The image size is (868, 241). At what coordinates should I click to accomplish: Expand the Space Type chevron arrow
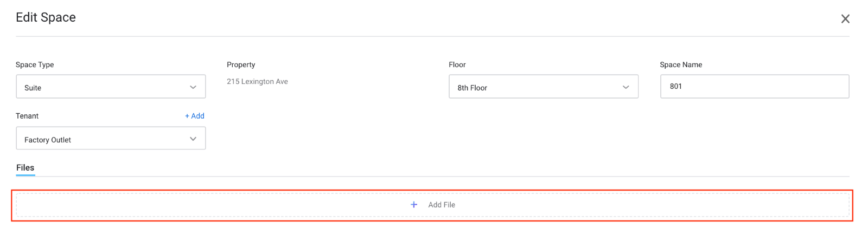tap(193, 87)
